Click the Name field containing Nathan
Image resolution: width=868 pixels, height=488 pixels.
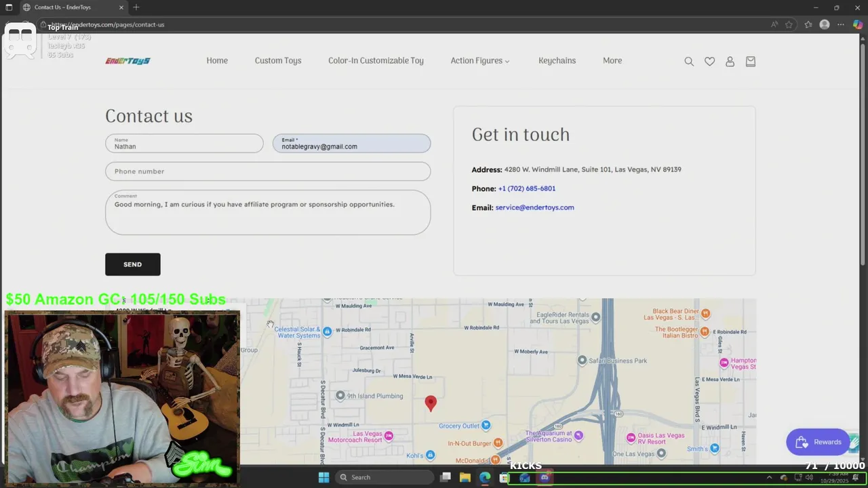coord(184,143)
